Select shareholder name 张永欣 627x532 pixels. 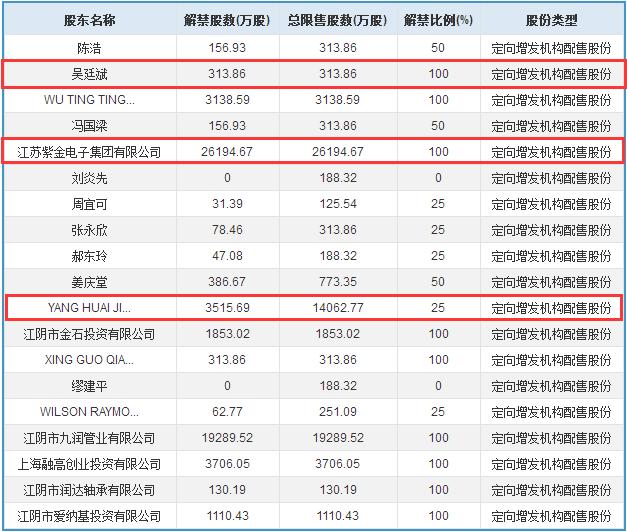pos(90,230)
